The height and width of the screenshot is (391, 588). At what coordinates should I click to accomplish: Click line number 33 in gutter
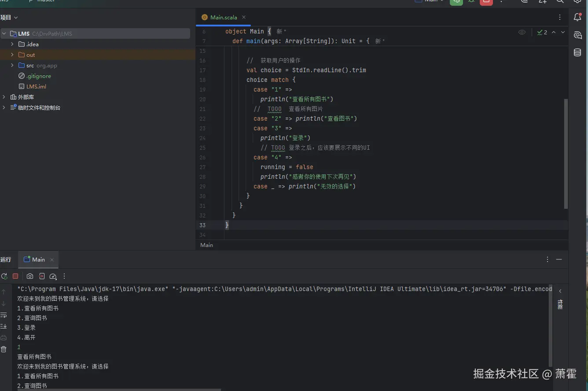click(x=202, y=225)
